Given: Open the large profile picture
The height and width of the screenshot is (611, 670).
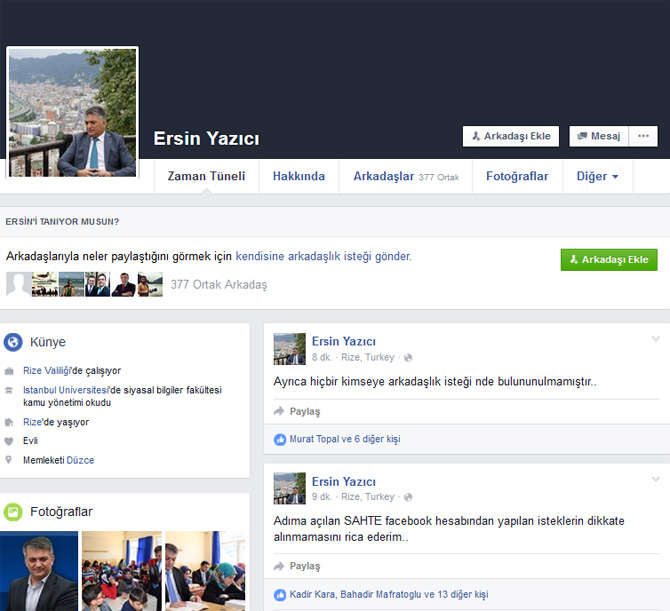Looking at the screenshot, I should click(72, 112).
